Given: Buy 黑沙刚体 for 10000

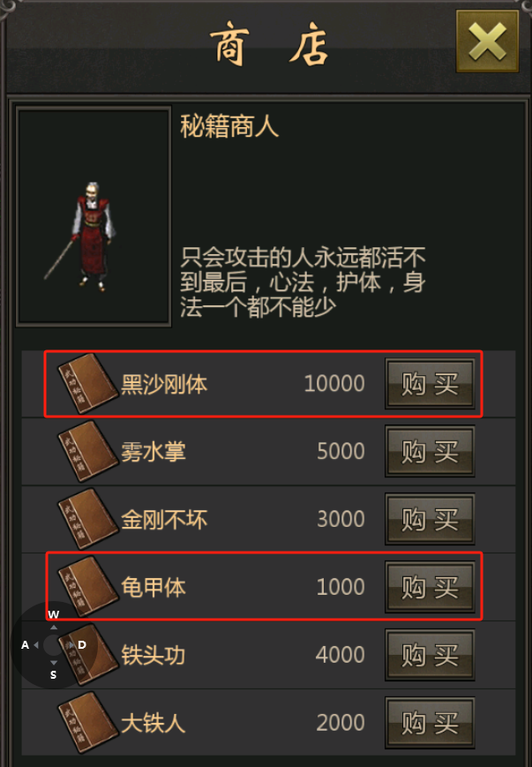Looking at the screenshot, I should pyautogui.click(x=430, y=384).
